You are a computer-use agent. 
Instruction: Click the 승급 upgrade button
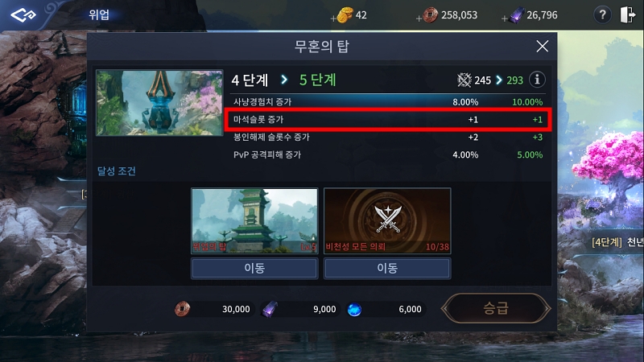[496, 308]
